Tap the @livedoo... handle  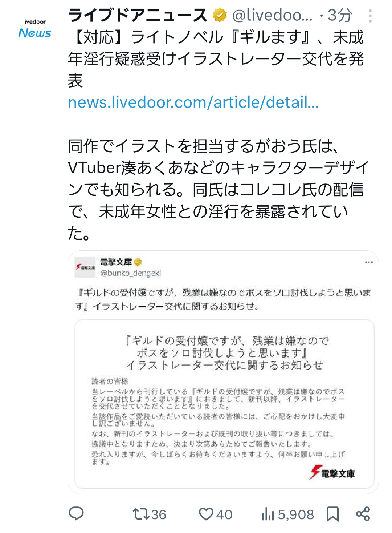[272, 15]
